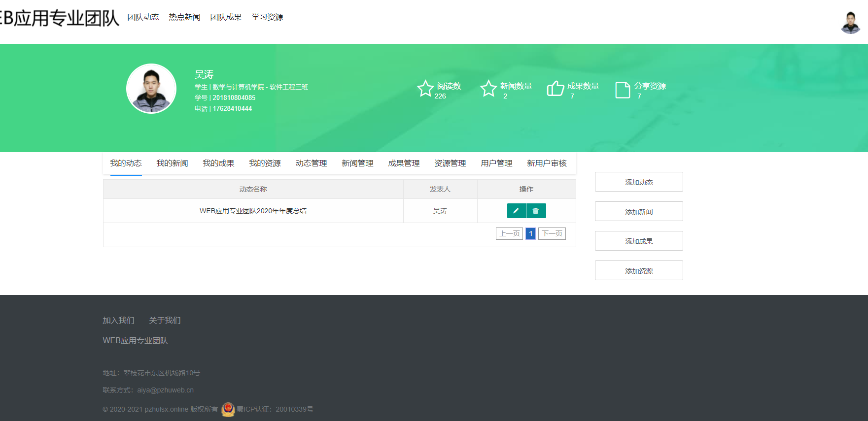Open 团队动态 in the top navigation
This screenshot has height=421, width=868.
tap(143, 17)
